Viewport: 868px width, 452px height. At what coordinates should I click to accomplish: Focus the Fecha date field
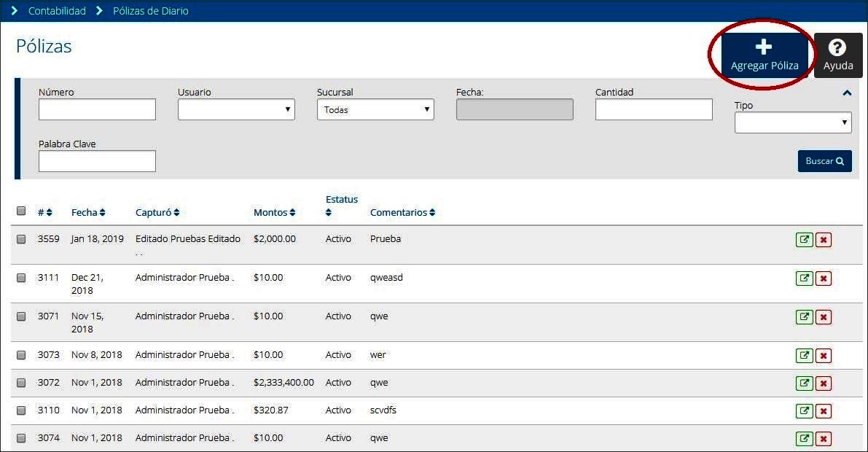515,109
